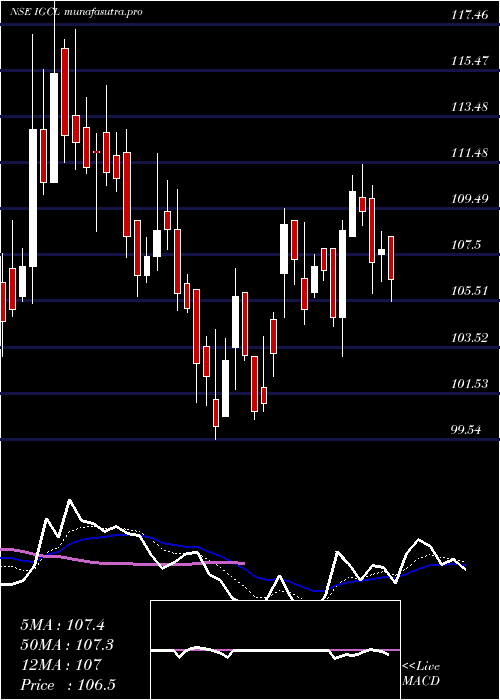Click the 12MA : 107 readout

click(61, 664)
